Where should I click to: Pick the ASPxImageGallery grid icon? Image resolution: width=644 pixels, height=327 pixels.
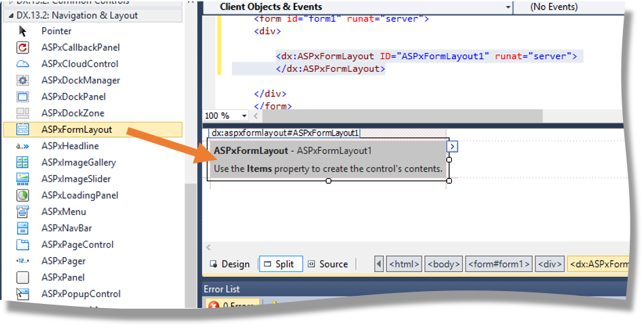click(x=22, y=162)
